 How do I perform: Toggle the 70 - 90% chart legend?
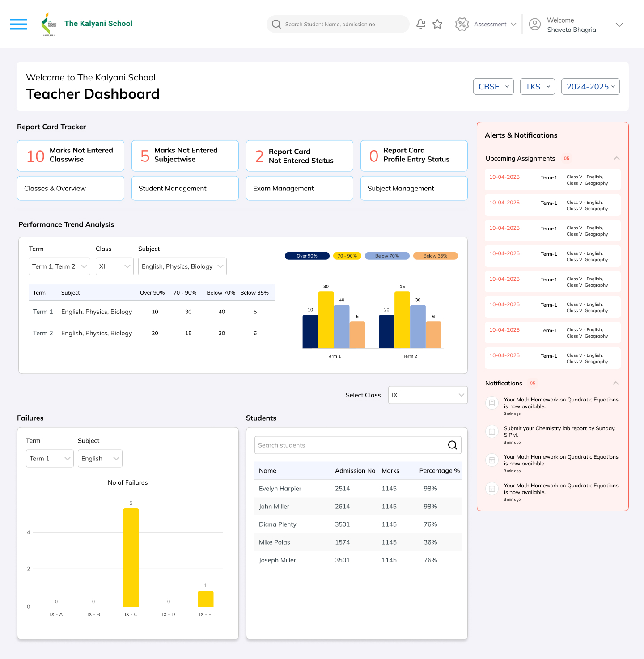click(347, 256)
